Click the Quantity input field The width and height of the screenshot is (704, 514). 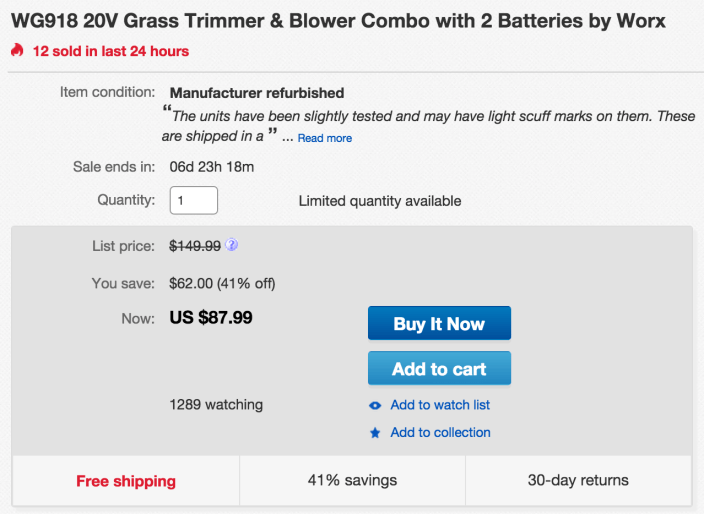tap(194, 200)
